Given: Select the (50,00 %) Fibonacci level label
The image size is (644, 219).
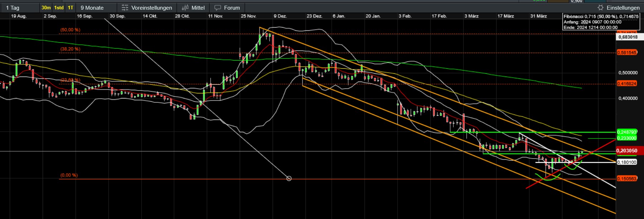Looking at the screenshot, I should (70, 30).
